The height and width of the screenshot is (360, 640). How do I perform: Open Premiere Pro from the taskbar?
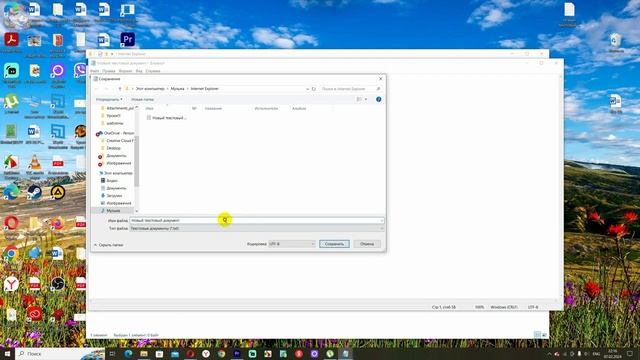pos(237,353)
